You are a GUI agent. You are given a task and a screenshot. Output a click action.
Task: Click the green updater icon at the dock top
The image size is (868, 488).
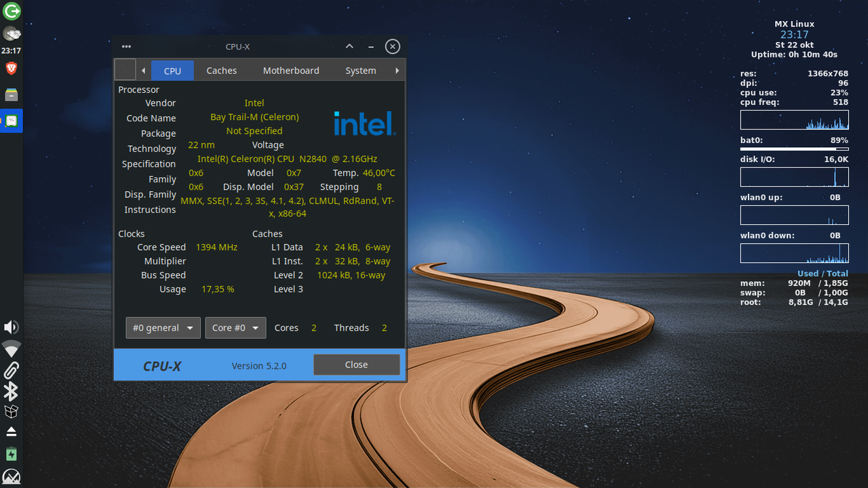coord(11,11)
